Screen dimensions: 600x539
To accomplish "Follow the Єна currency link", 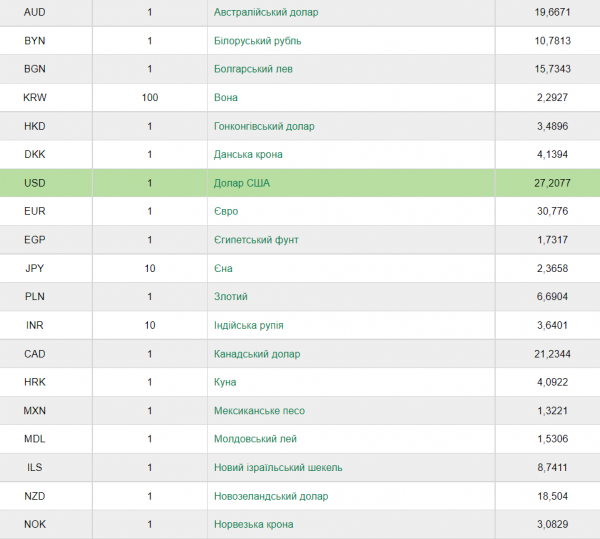I will tap(223, 268).
